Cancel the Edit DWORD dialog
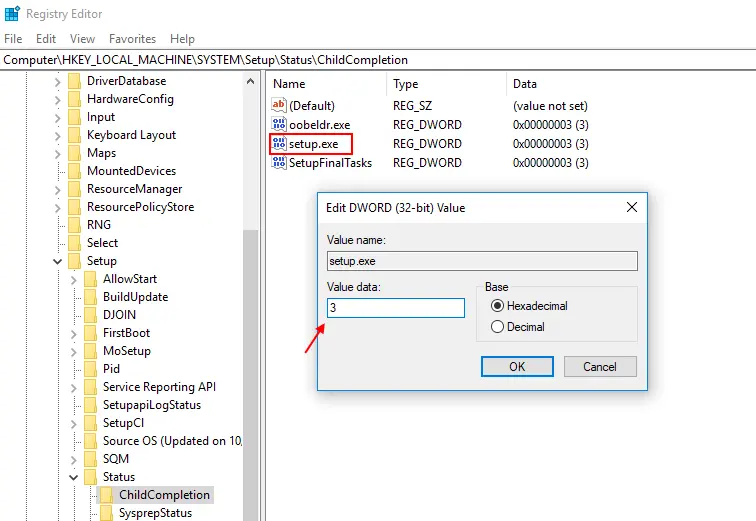Image resolution: width=756 pixels, height=521 pixels. click(x=600, y=366)
